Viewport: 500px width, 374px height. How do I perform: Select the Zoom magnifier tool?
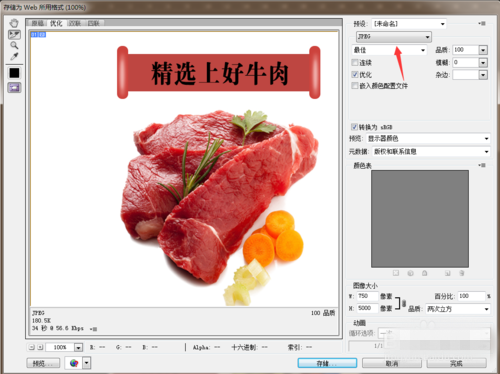pyautogui.click(x=14, y=45)
